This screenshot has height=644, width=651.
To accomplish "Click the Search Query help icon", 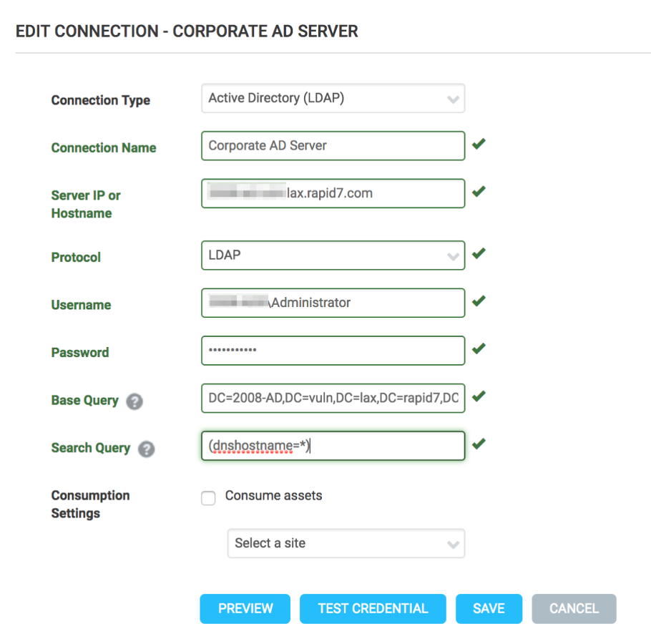I will tap(146, 449).
